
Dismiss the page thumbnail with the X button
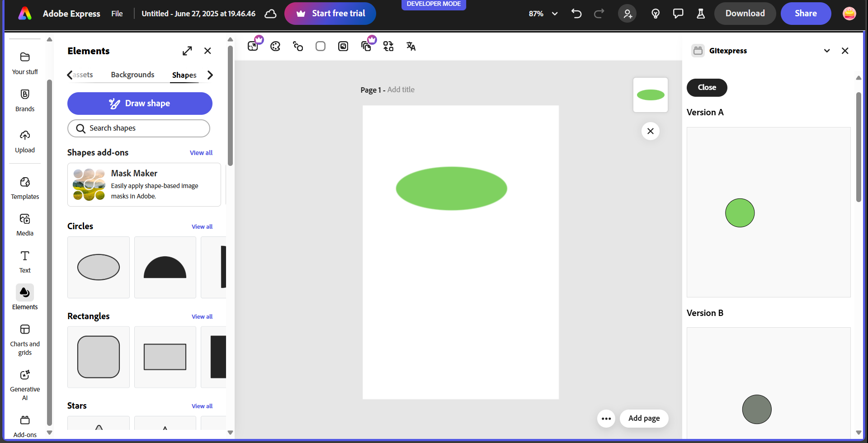[x=651, y=131]
